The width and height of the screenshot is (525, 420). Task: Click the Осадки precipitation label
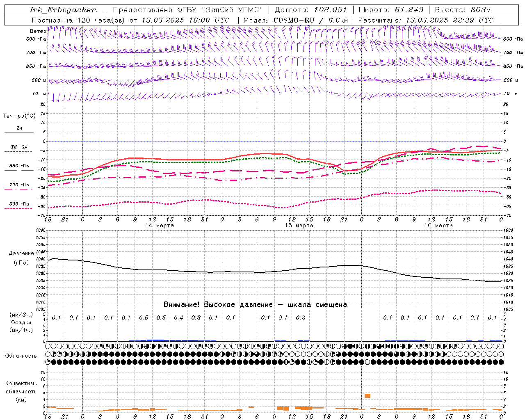click(x=21, y=322)
